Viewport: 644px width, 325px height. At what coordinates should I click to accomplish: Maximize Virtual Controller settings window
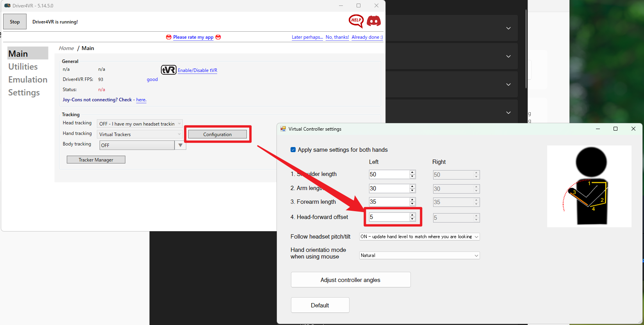click(x=615, y=129)
